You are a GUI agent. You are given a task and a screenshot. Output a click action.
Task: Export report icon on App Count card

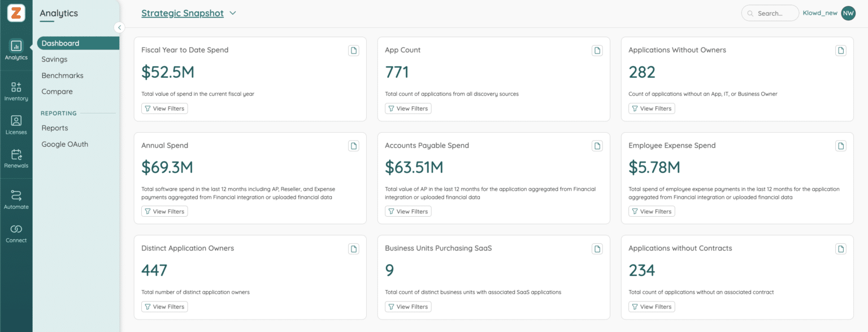coord(597,51)
